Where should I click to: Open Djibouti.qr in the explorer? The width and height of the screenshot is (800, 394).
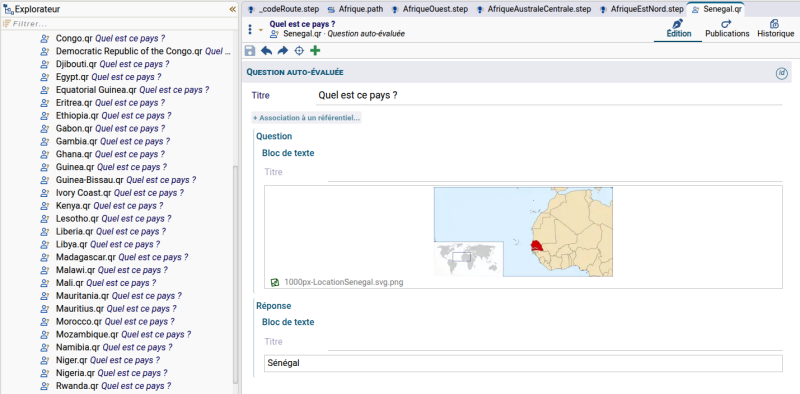(x=105, y=64)
